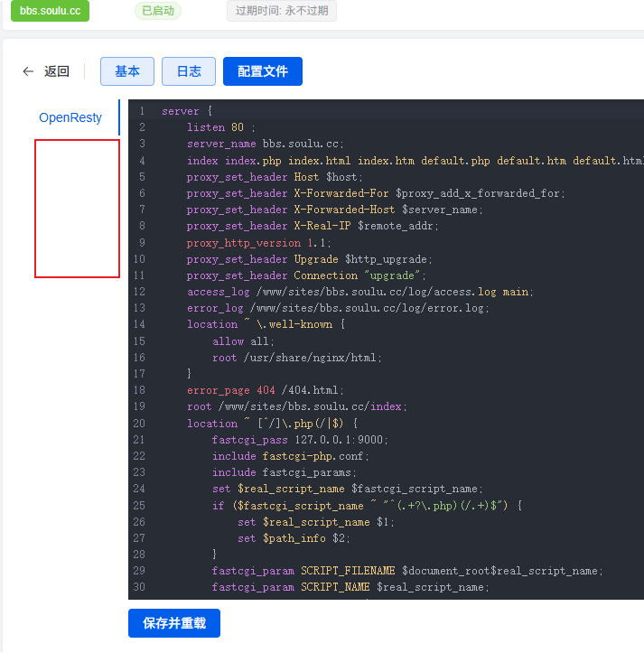Click the server_name bbs.soulu.cc line
The height and width of the screenshot is (653, 644).
click(265, 144)
